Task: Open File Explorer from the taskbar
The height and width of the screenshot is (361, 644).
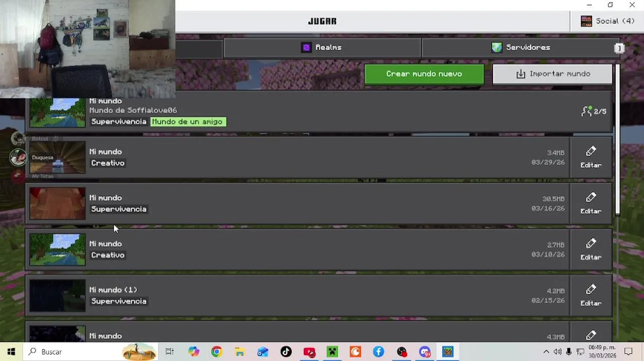Action: click(x=240, y=352)
